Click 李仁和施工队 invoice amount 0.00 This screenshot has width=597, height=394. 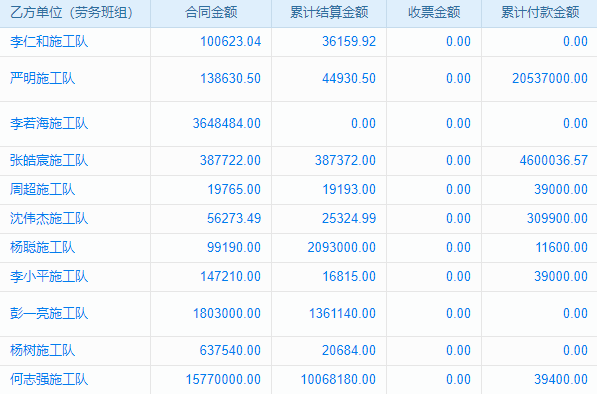tap(459, 41)
